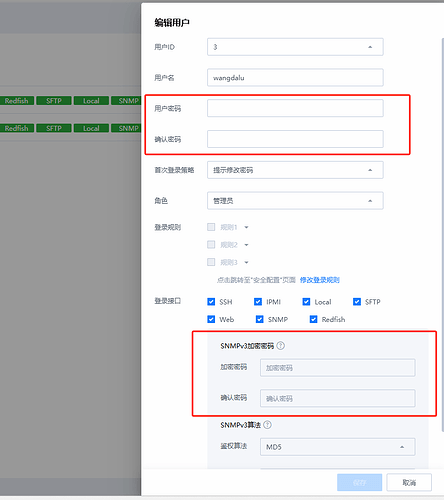Uncheck the SSH login interface
This screenshot has width=444, height=500.
[x=211, y=302]
